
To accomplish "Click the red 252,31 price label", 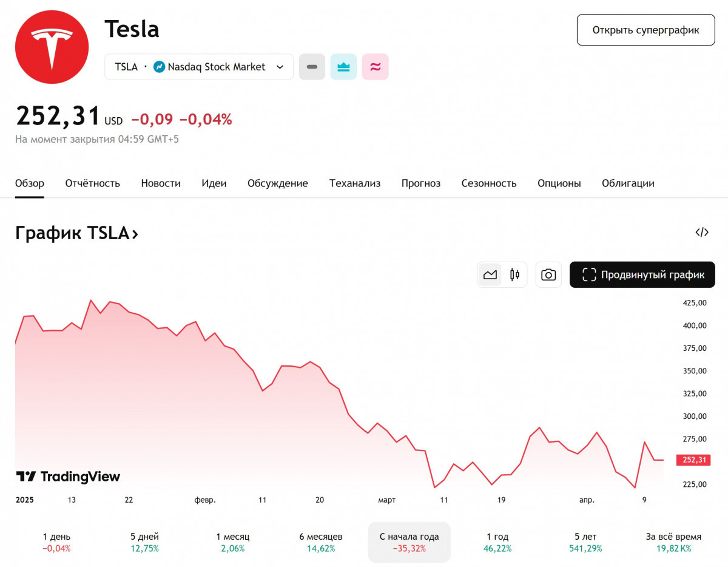I will click(694, 460).
